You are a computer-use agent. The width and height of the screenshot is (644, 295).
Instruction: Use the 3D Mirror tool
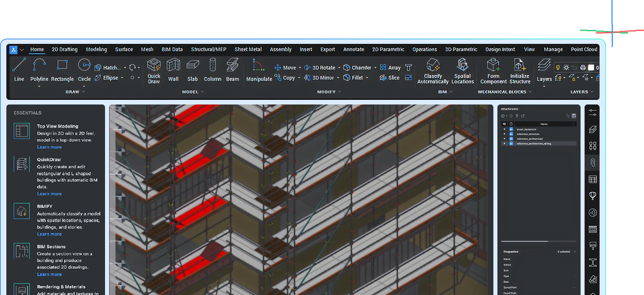(319, 78)
